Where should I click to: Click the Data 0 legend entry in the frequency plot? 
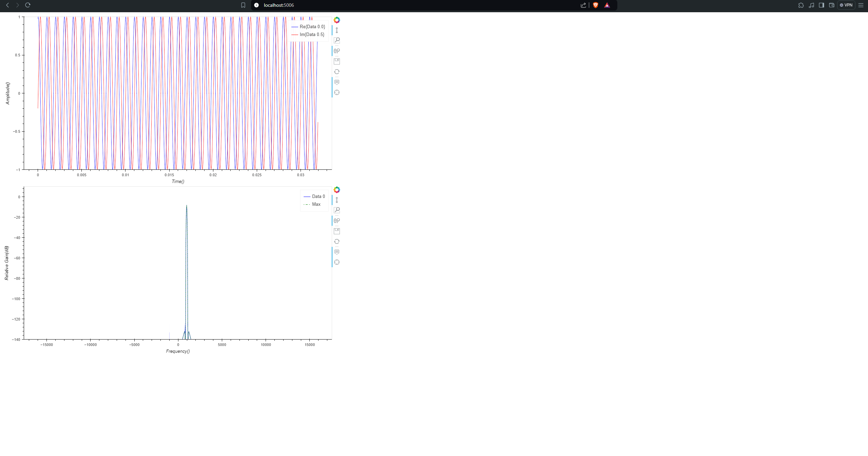pyautogui.click(x=314, y=196)
